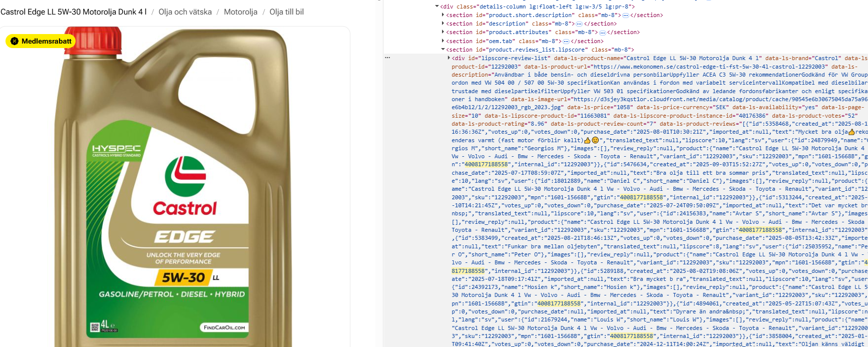This screenshot has width=868, height=347.
Task: Click ellipsis in product.short.description section
Action: point(625,16)
